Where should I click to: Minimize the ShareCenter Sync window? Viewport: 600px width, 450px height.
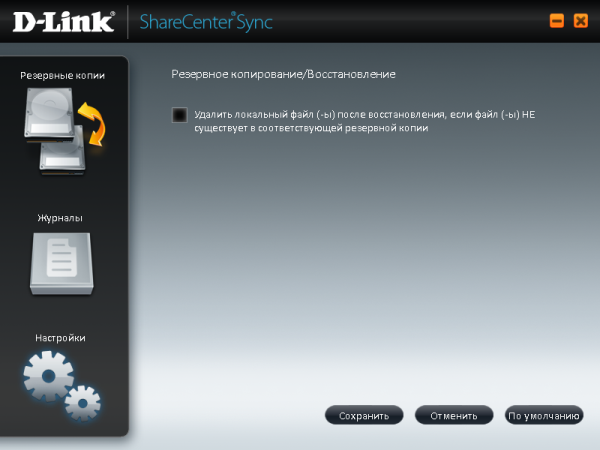(x=557, y=21)
